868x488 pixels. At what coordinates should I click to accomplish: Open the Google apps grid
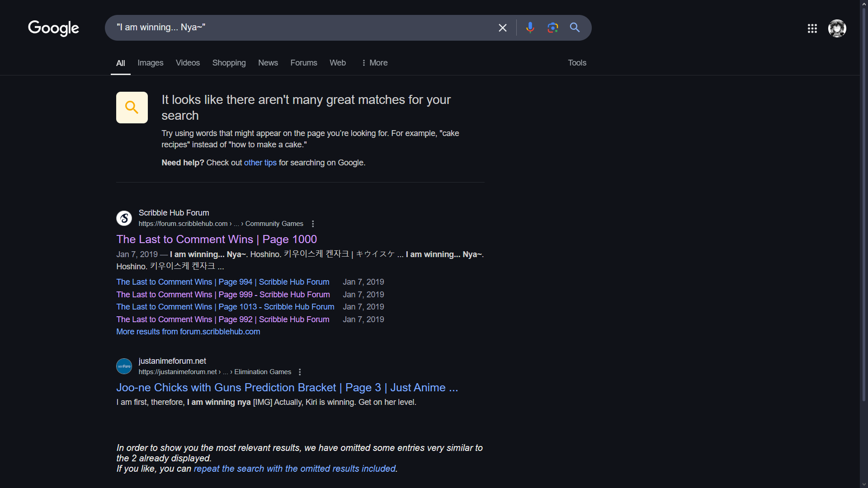(x=812, y=28)
